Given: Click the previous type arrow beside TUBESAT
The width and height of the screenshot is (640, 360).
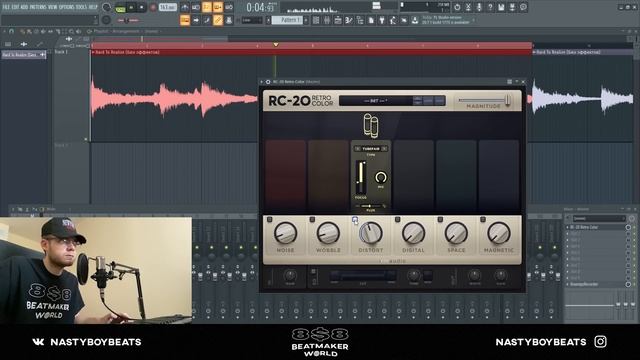Looking at the screenshot, I should click(x=358, y=149).
